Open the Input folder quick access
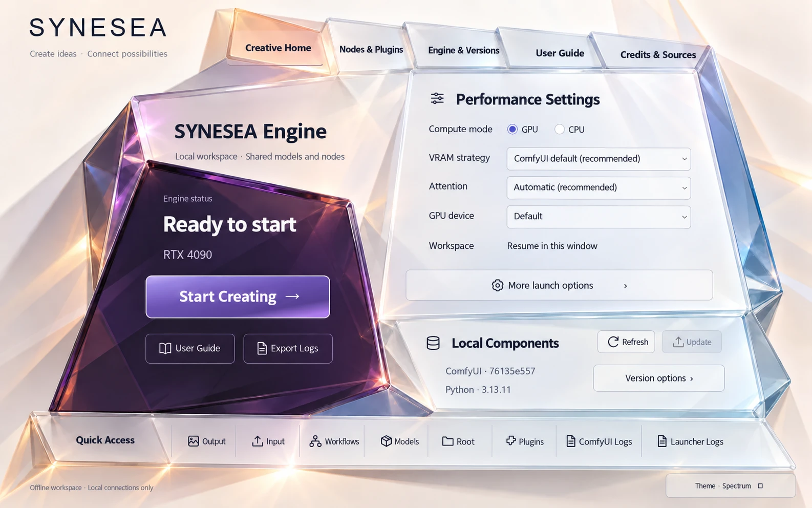 pos(268,441)
